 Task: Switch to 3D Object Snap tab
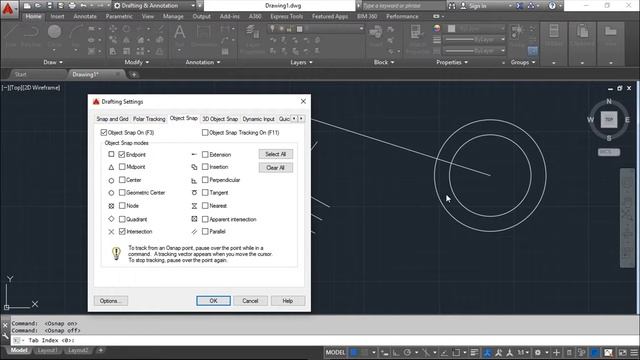pos(220,119)
